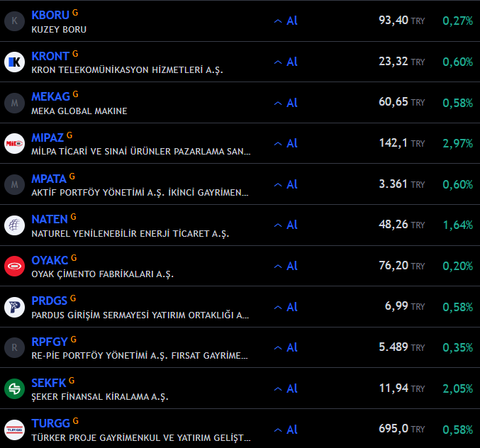Click the 2,05% change value
Image resolution: width=480 pixels, height=448 pixels.
pyautogui.click(x=457, y=388)
